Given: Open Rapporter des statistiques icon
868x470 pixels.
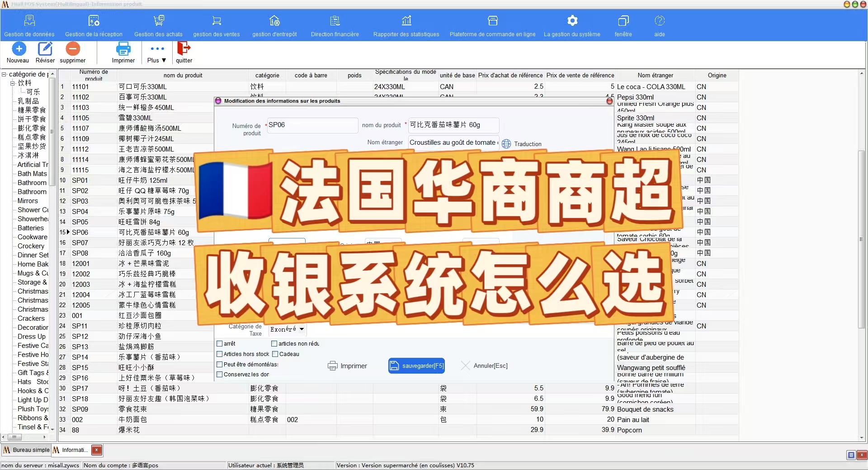Looking at the screenshot, I should pos(406,21).
